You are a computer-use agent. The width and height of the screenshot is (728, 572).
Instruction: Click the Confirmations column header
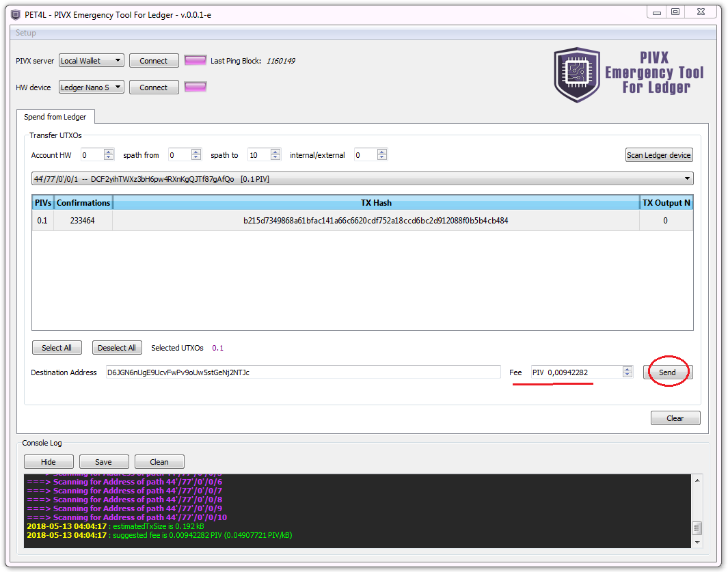point(83,203)
